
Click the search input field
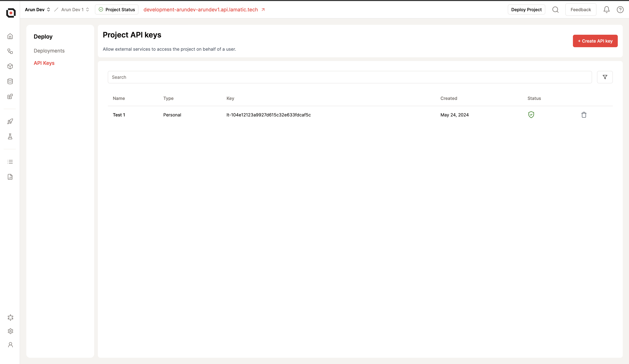(350, 77)
